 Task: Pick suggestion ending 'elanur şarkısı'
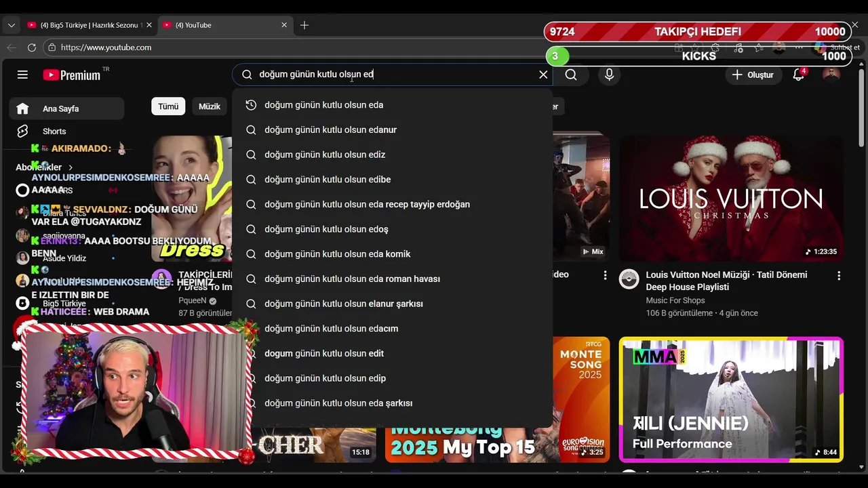coord(393,304)
